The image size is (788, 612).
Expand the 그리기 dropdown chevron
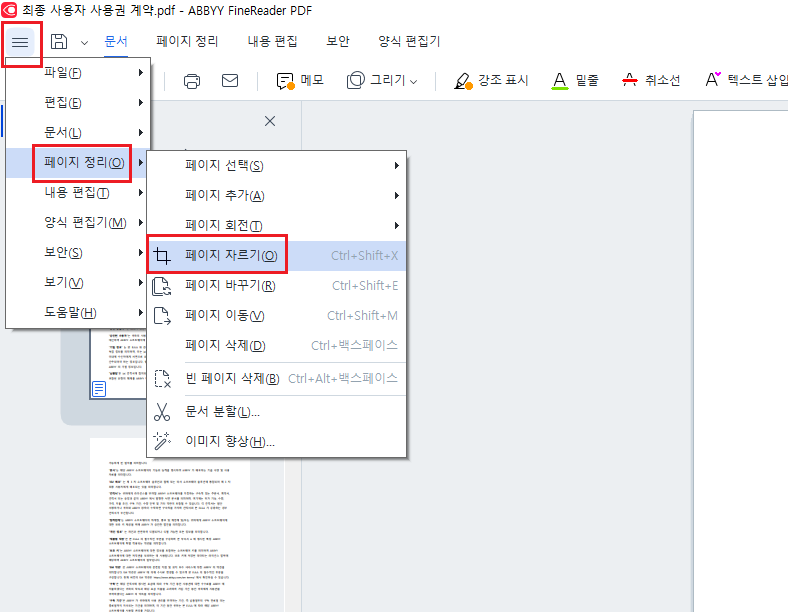tap(414, 81)
